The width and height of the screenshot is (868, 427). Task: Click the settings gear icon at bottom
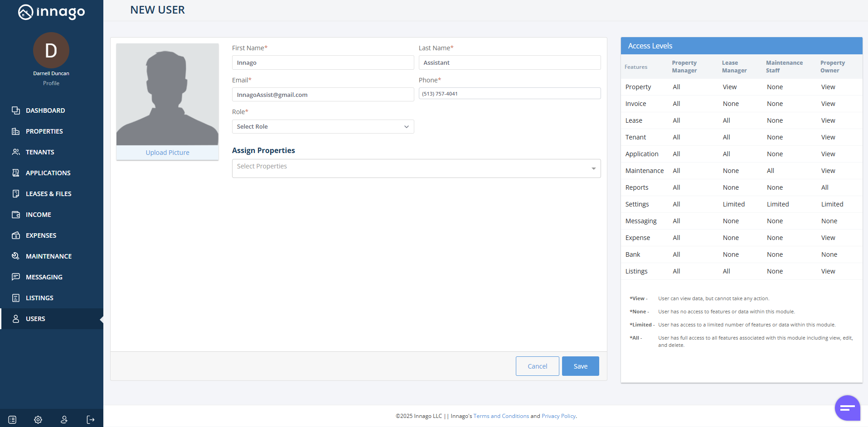(38, 420)
